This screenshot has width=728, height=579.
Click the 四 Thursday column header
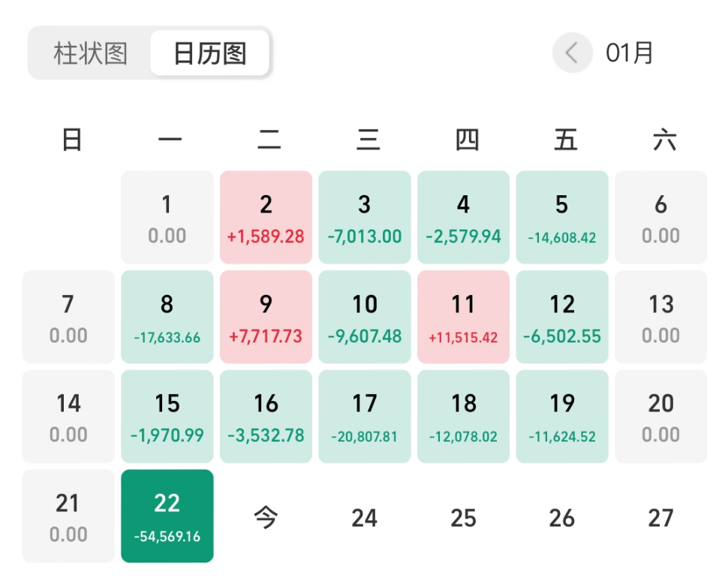click(x=467, y=140)
